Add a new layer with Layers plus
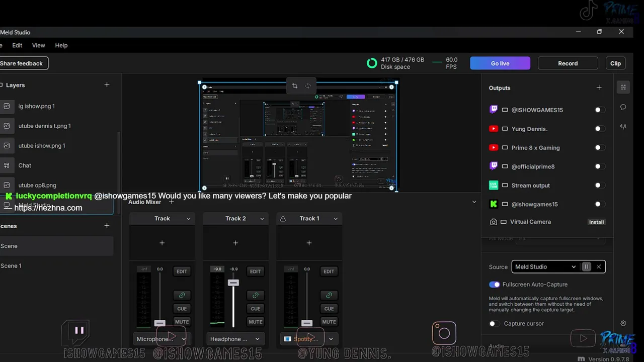 (x=107, y=85)
